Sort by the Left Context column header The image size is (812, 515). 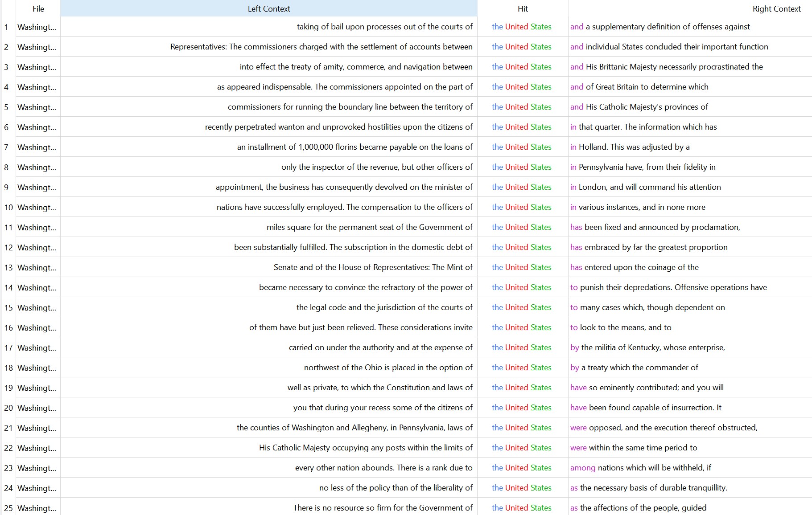pyautogui.click(x=268, y=8)
